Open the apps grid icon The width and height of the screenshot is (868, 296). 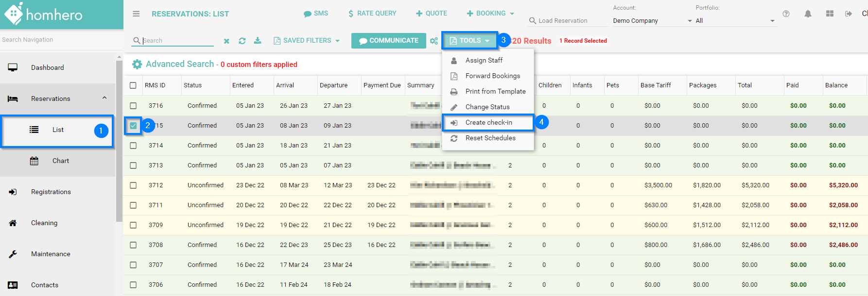pos(830,14)
